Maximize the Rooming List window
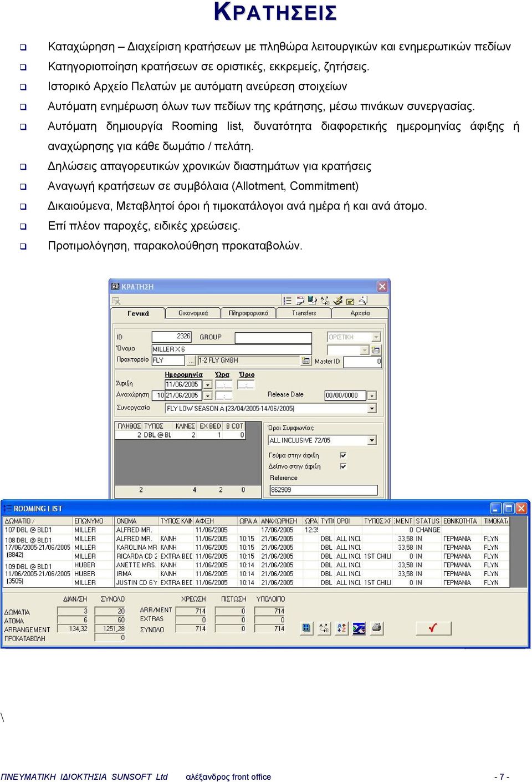 tap(508, 508)
